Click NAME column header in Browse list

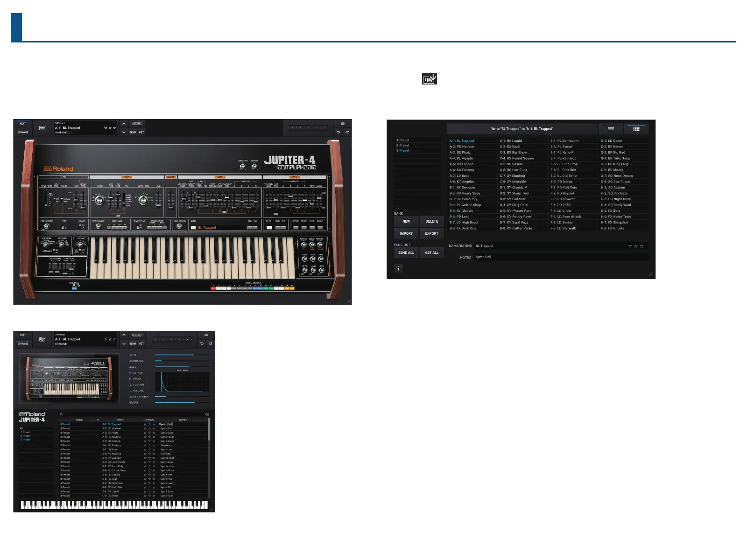pos(120,420)
